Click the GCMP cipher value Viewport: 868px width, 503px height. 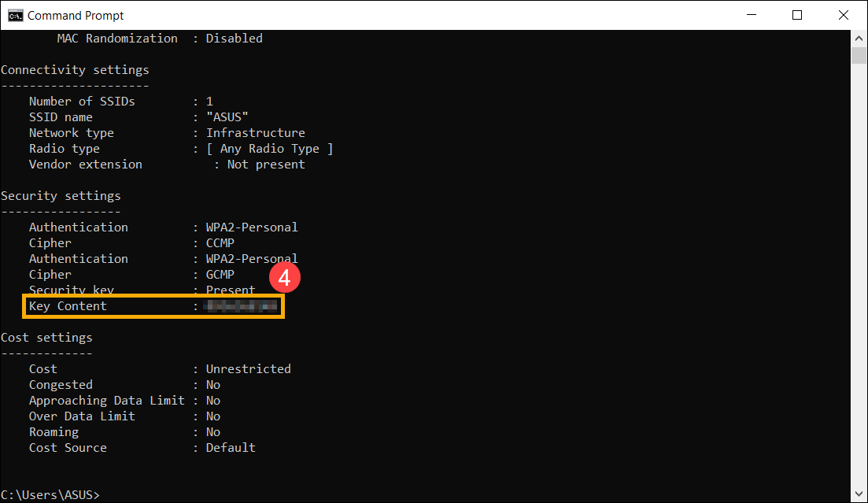[220, 275]
